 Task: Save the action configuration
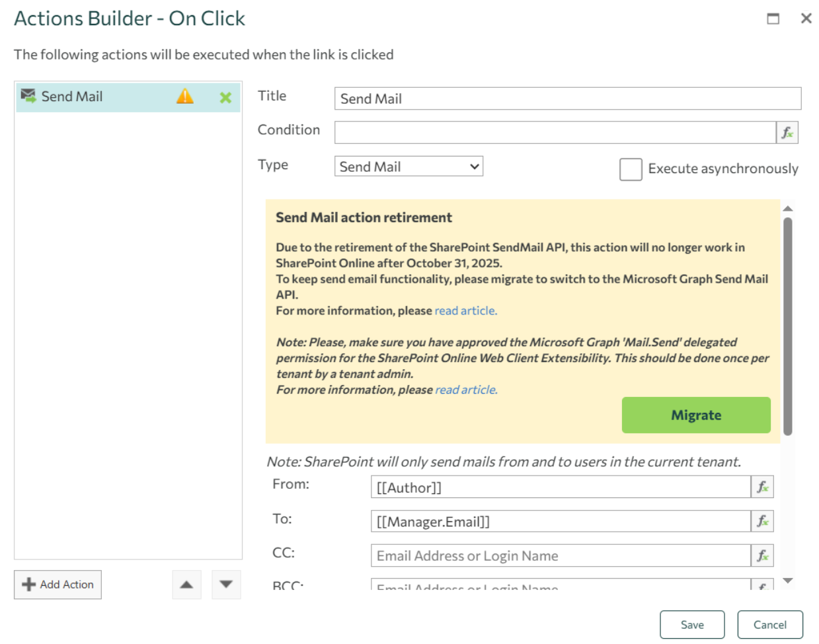click(692, 625)
